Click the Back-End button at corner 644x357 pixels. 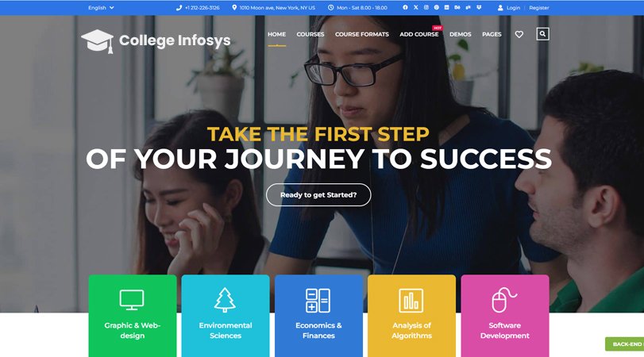pyautogui.click(x=625, y=344)
